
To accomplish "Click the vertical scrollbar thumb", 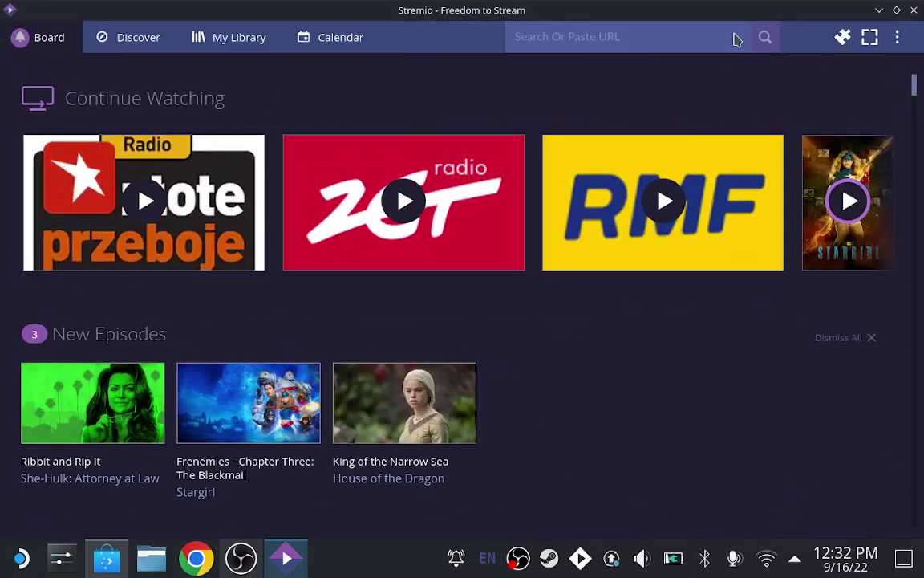I will click(914, 84).
